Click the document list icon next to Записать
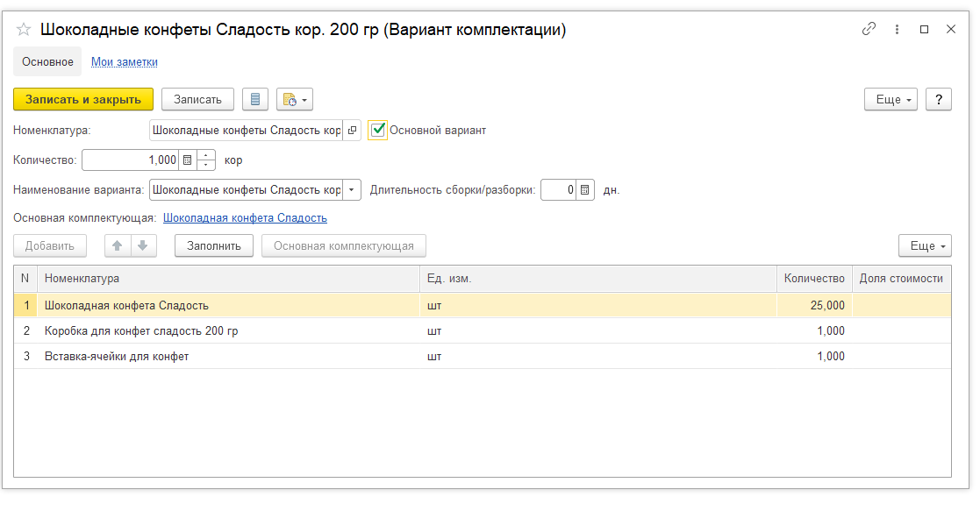 click(255, 99)
